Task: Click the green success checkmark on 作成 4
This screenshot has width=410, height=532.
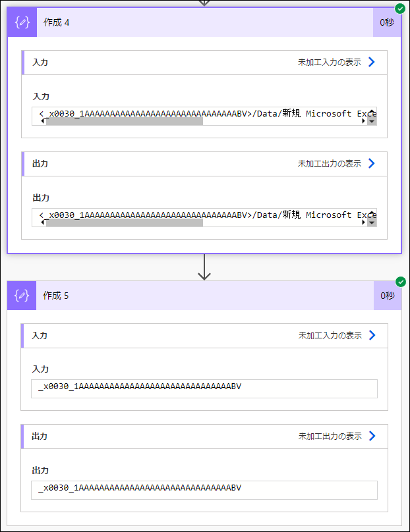Action: click(400, 9)
